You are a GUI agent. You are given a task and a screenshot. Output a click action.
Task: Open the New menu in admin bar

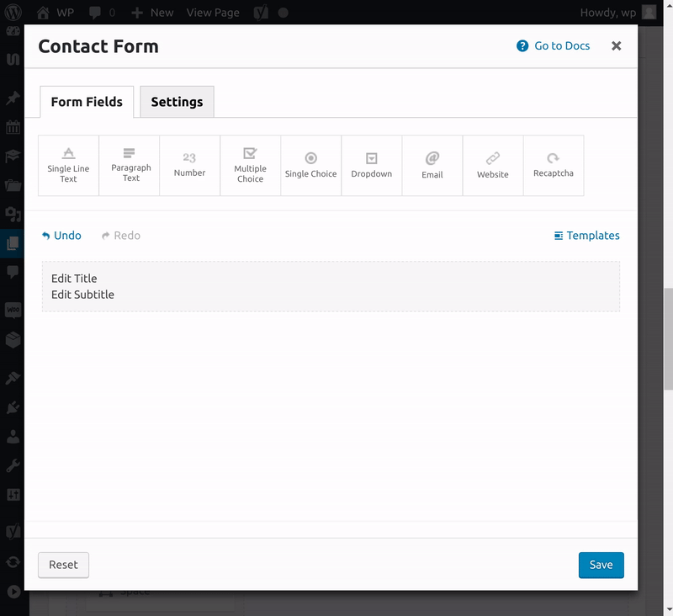click(152, 13)
